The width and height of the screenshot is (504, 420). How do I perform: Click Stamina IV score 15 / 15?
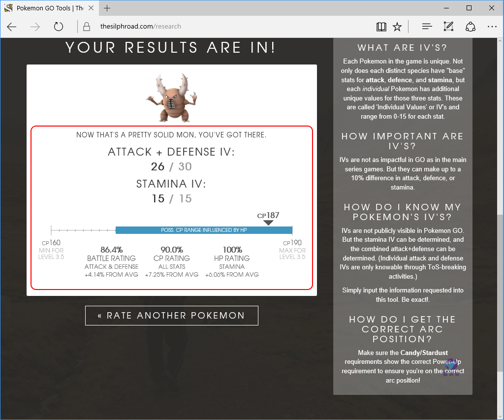[172, 199]
